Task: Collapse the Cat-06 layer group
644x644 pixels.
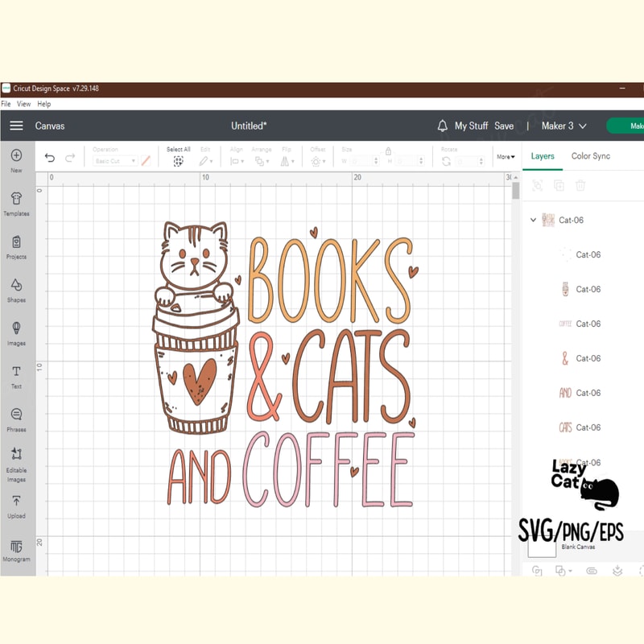Action: 533,219
